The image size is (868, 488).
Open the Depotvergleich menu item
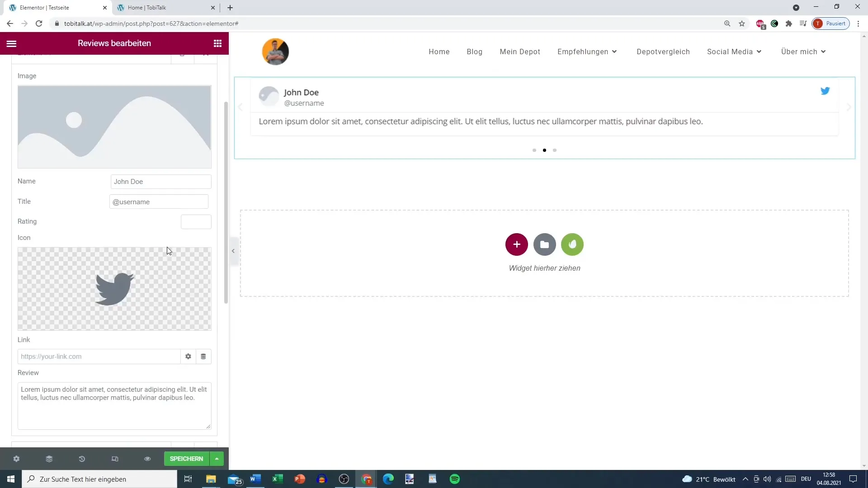click(x=663, y=52)
